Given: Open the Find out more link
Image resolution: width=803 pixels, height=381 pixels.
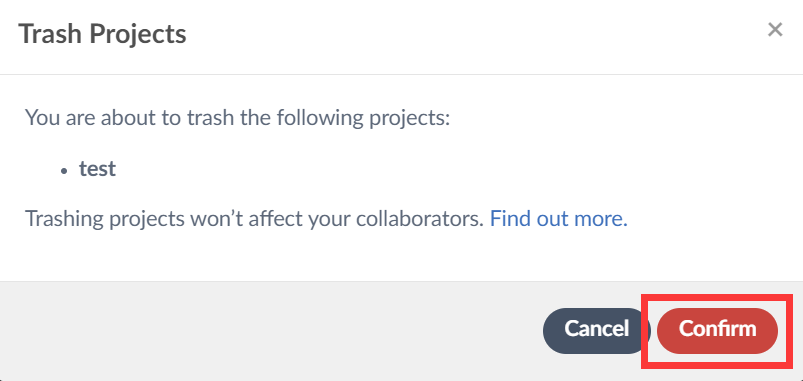Looking at the screenshot, I should (x=559, y=219).
